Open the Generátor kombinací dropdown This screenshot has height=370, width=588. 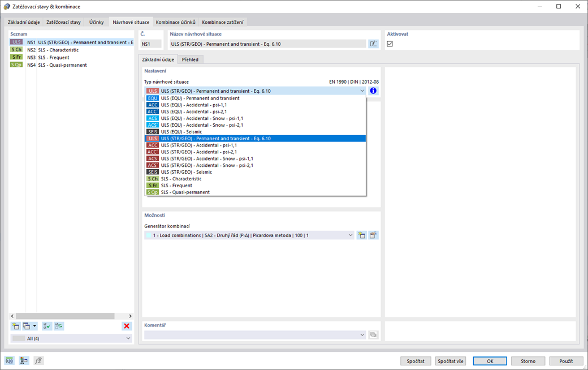tap(351, 235)
